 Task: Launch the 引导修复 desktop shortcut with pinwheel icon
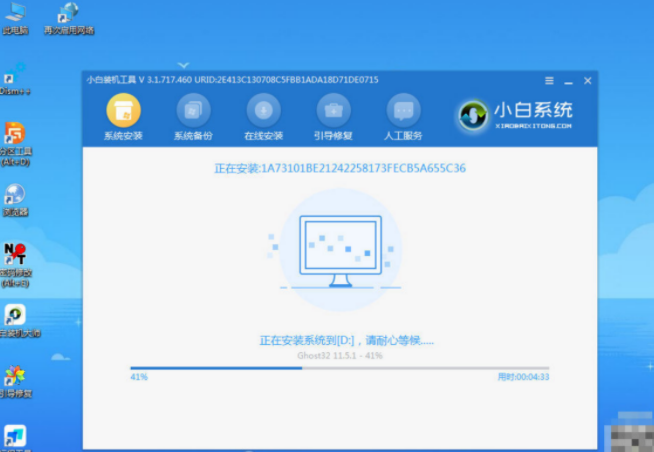pos(15,382)
